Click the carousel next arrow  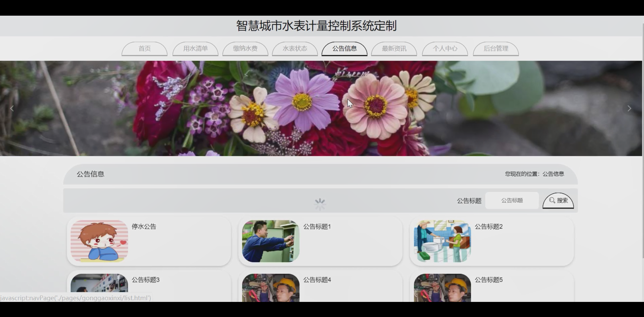[629, 109]
